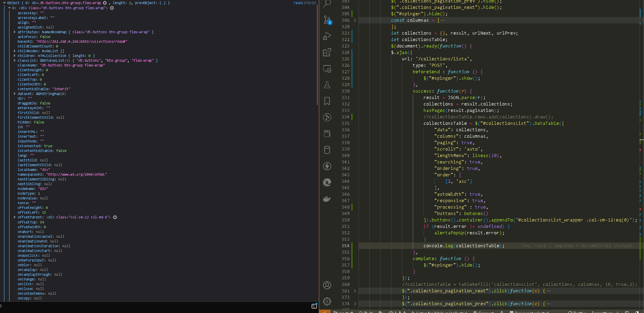Click namespaceURI value 'http://www.w3.org/1999/xhtml'

tap(77, 174)
